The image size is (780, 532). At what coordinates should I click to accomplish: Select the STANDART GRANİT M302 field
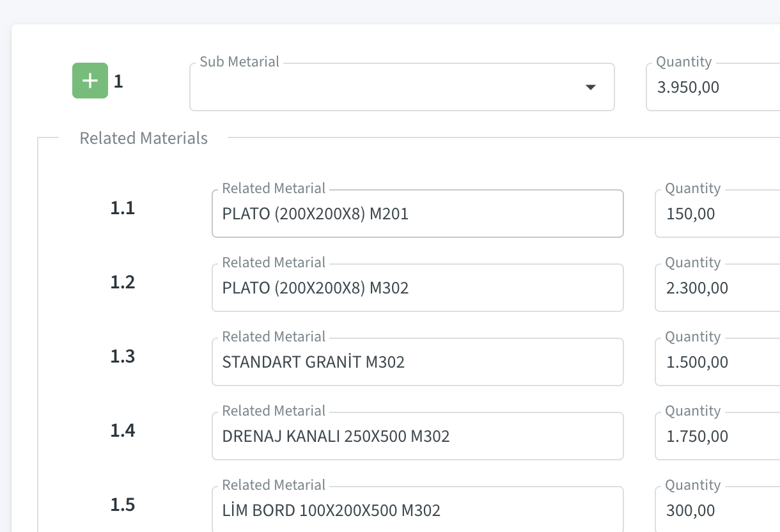pos(417,362)
